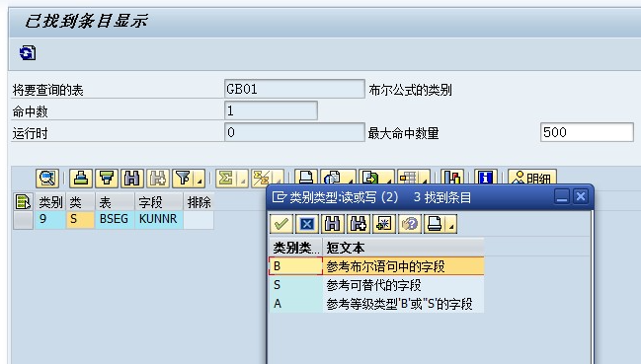Open the filter dropdown arrow
The image size is (641, 364).
point(200,180)
